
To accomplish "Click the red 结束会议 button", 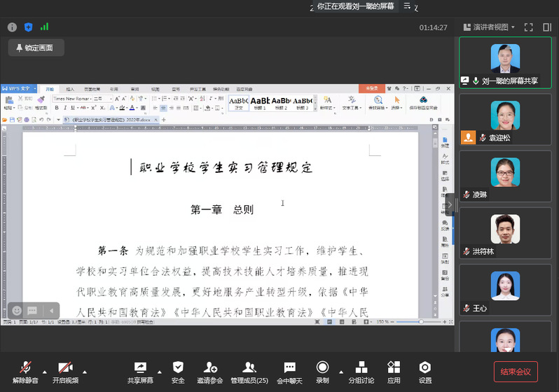I will [x=516, y=371].
